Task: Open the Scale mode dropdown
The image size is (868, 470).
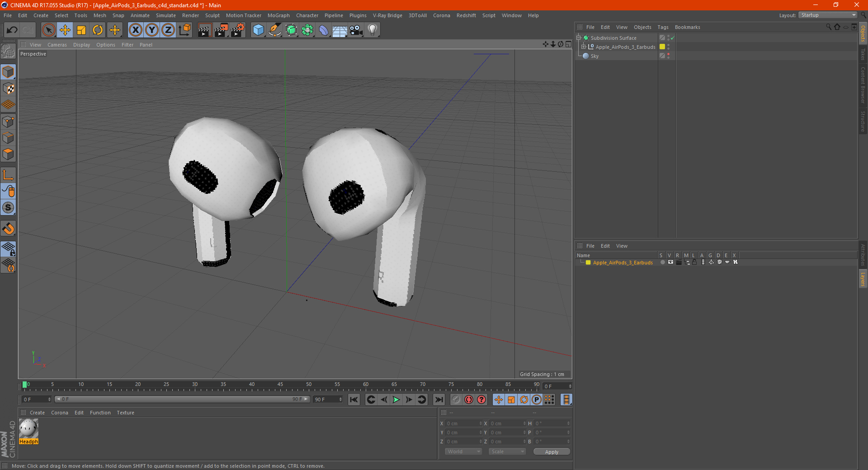Action: point(507,452)
